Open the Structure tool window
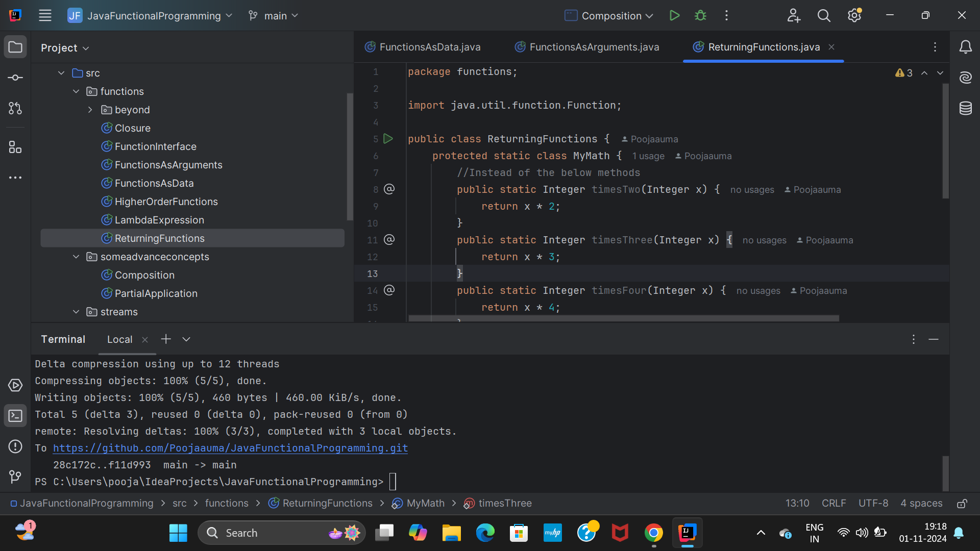The image size is (980, 551). tap(15, 147)
